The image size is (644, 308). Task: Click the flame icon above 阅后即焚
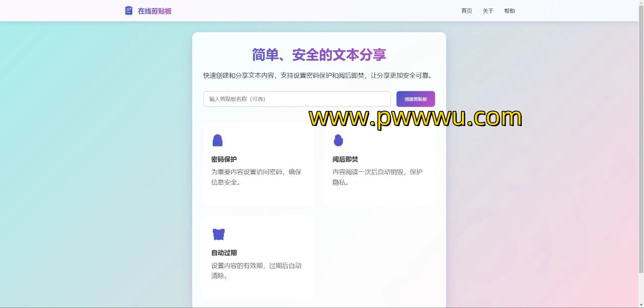[339, 140]
